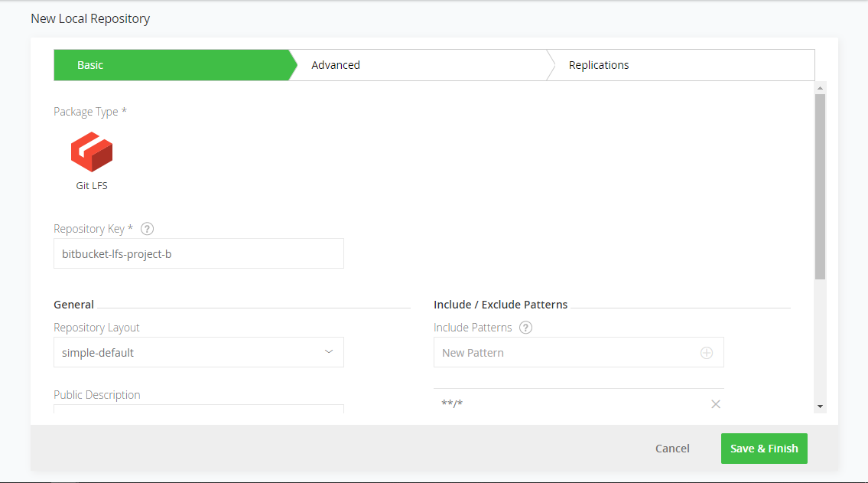This screenshot has width=868, height=483.
Task: Click the form's vertical scrollbar thumb
Action: coord(820,187)
